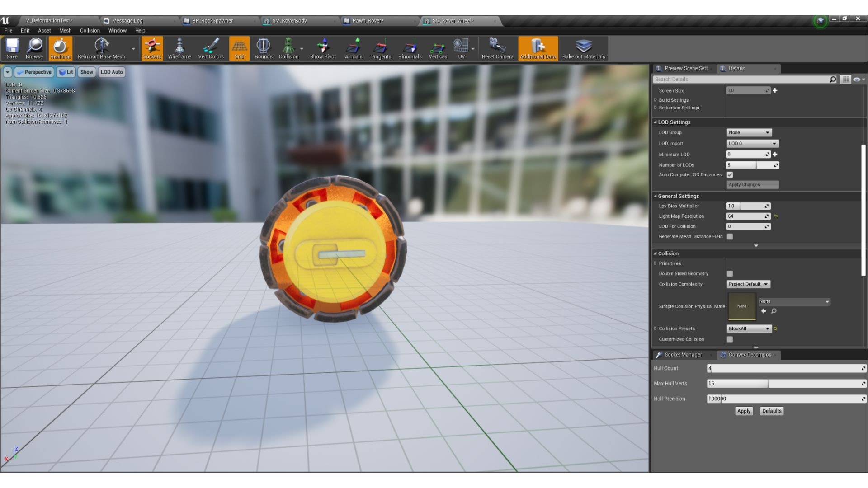Viewport: 868px width, 488px height.
Task: Open the Collision menu
Action: click(90, 31)
